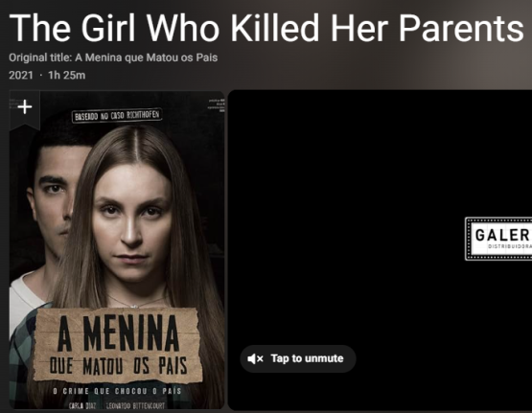Select The Girl Who Killed Her Parents title

coord(266,28)
